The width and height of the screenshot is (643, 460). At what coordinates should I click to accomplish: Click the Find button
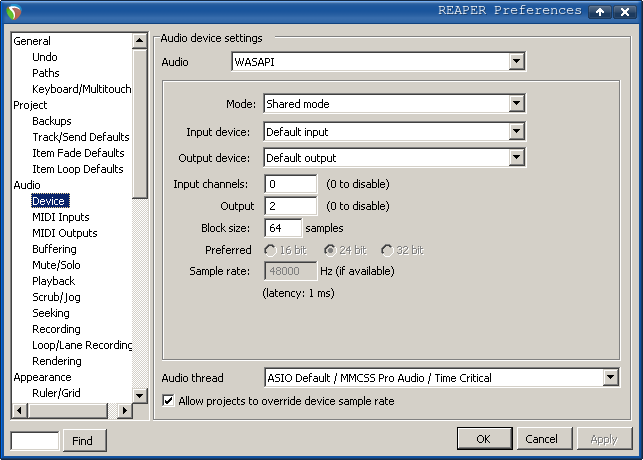[x=85, y=441]
